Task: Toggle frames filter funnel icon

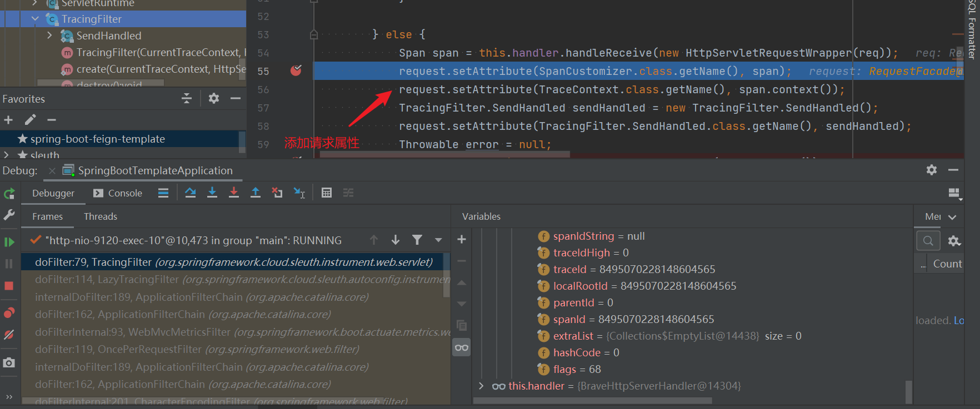Action: coord(417,240)
